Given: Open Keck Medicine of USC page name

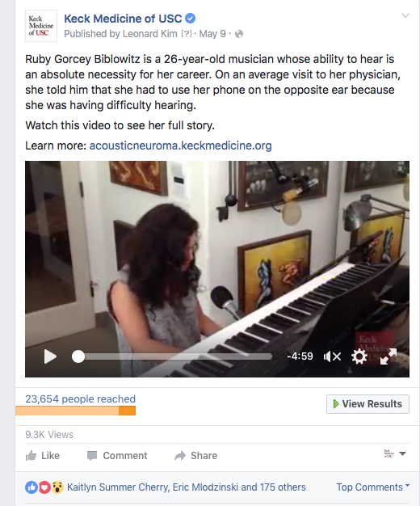Looking at the screenshot, I should [123, 19].
